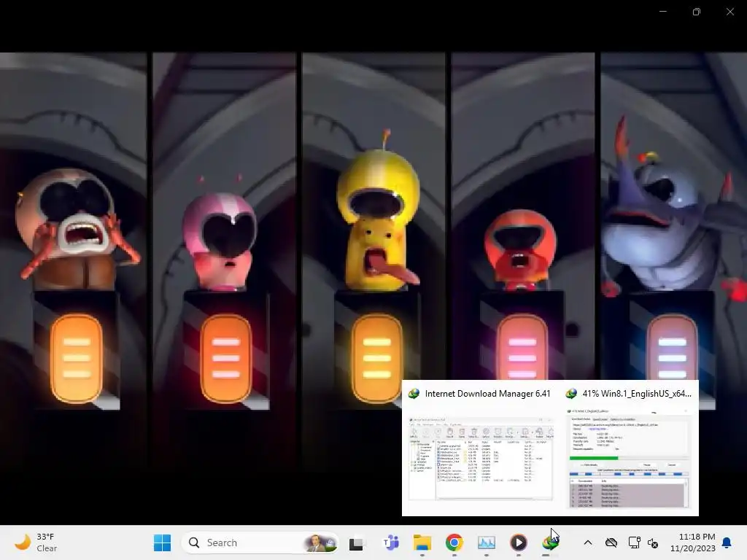
Task: Click the taskbar Search box
Action: [260, 542]
